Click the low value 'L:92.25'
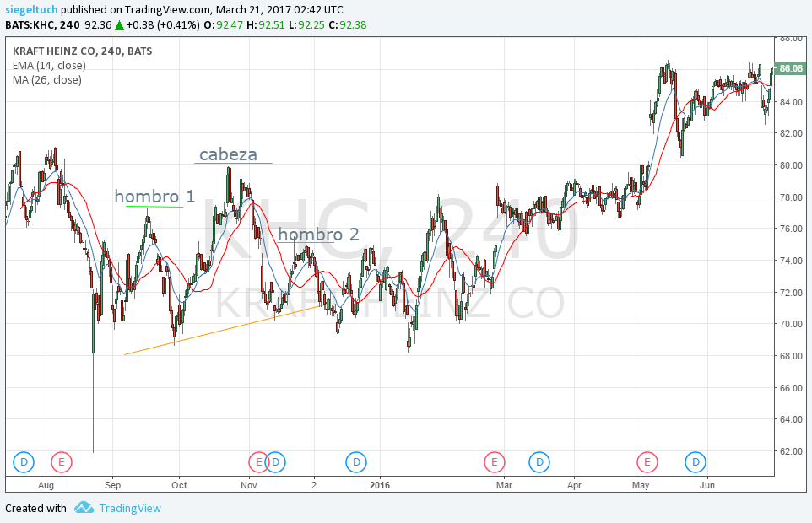Viewport: 812px width, 523px height. (307, 24)
